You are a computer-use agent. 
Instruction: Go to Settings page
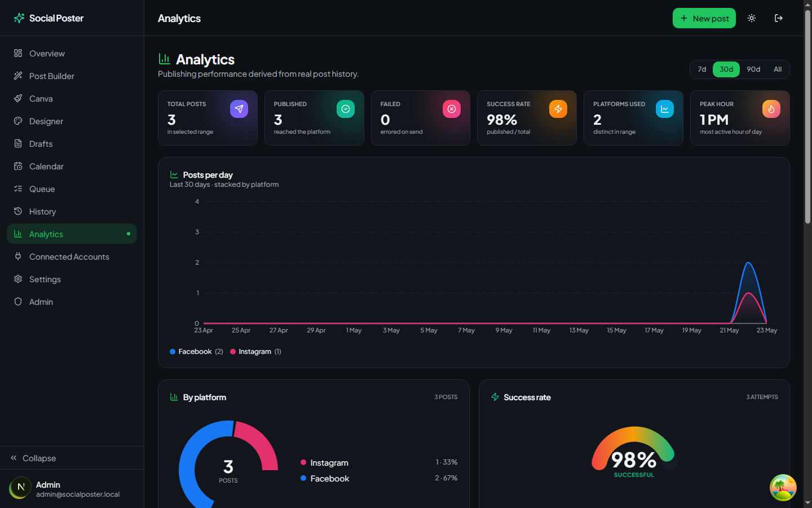coord(72,279)
